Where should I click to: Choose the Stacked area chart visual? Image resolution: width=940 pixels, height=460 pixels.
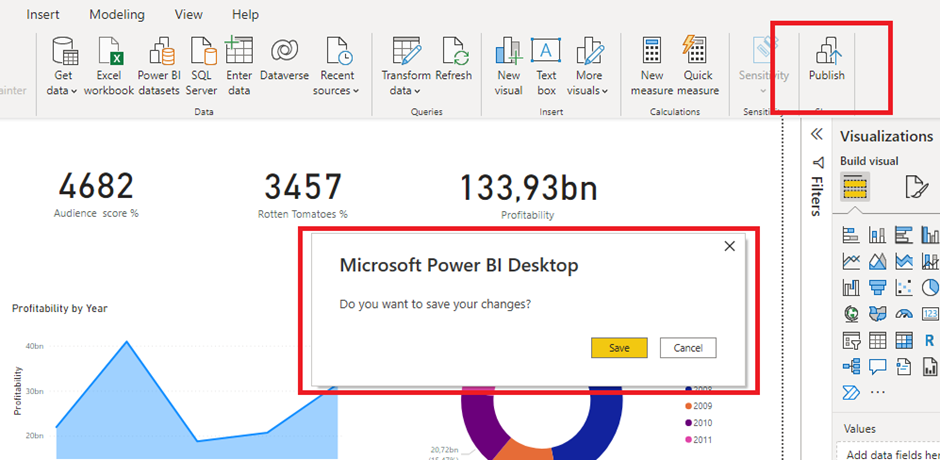[903, 261]
